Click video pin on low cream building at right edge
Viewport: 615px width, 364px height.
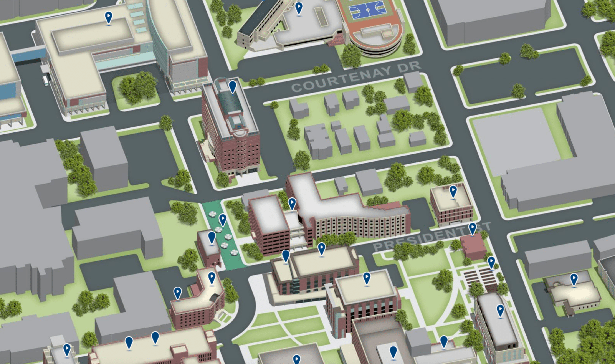pos(574,280)
